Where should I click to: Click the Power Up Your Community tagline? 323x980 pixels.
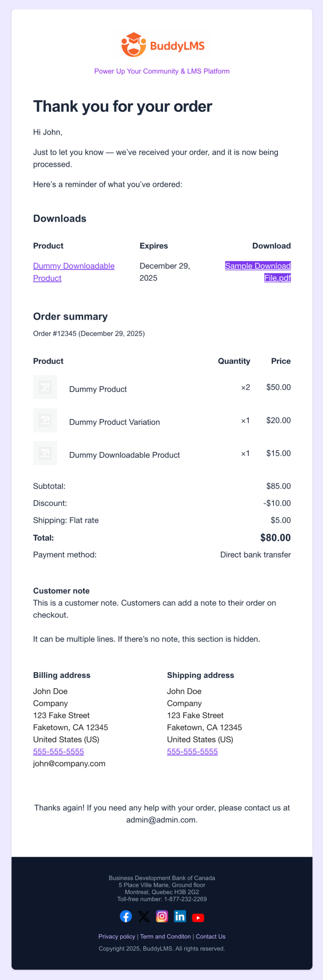[x=162, y=71]
